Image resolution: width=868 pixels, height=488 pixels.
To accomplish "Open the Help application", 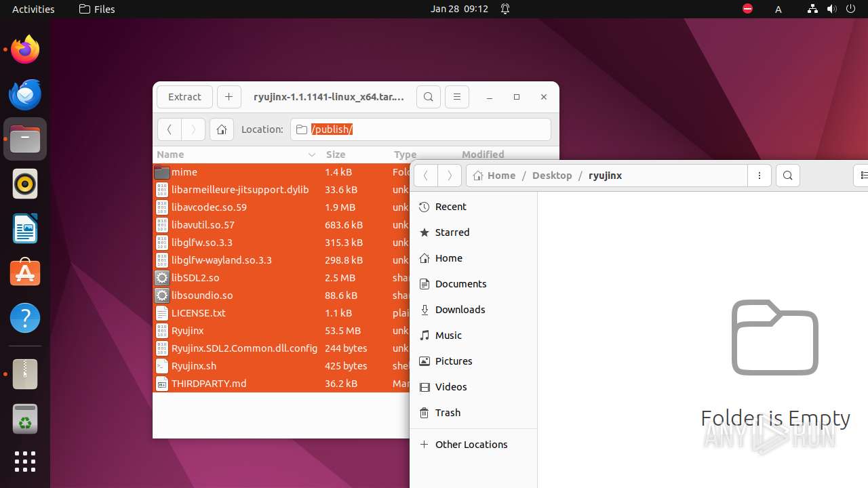I will click(x=25, y=318).
